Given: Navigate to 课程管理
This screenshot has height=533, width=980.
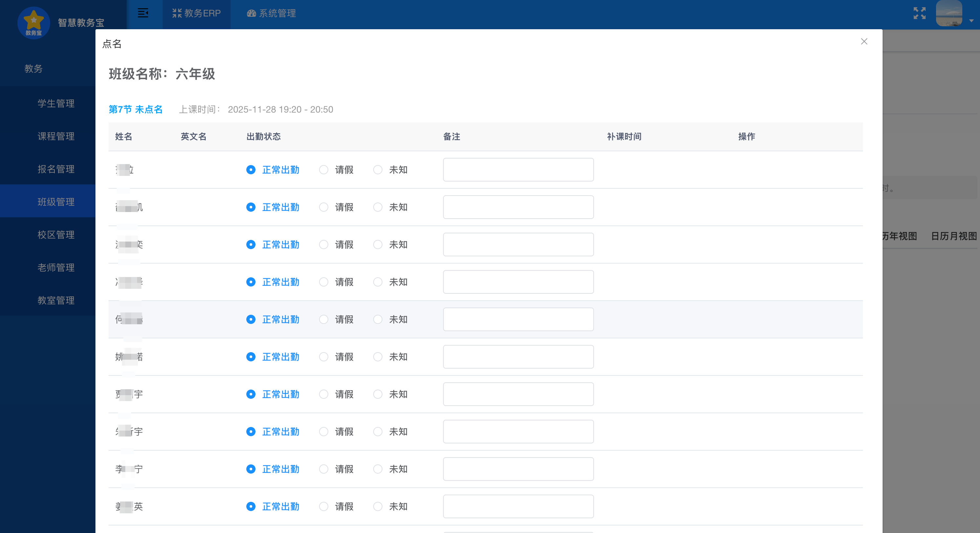Looking at the screenshot, I should 56,136.
